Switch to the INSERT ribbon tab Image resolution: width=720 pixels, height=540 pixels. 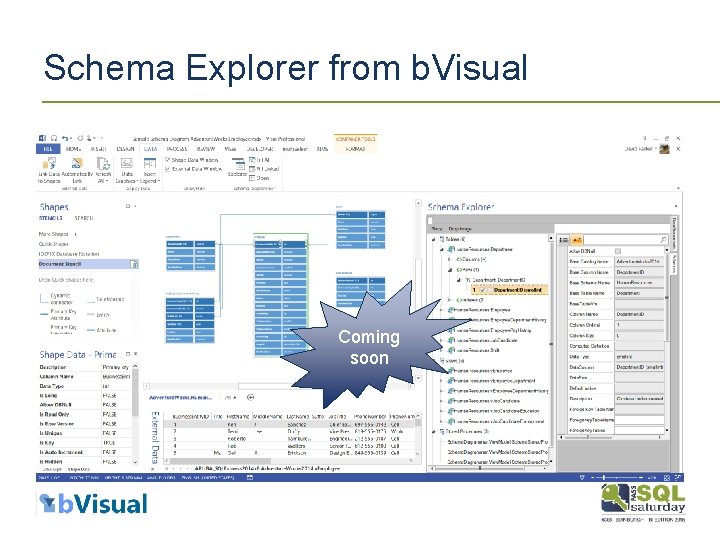(99, 149)
